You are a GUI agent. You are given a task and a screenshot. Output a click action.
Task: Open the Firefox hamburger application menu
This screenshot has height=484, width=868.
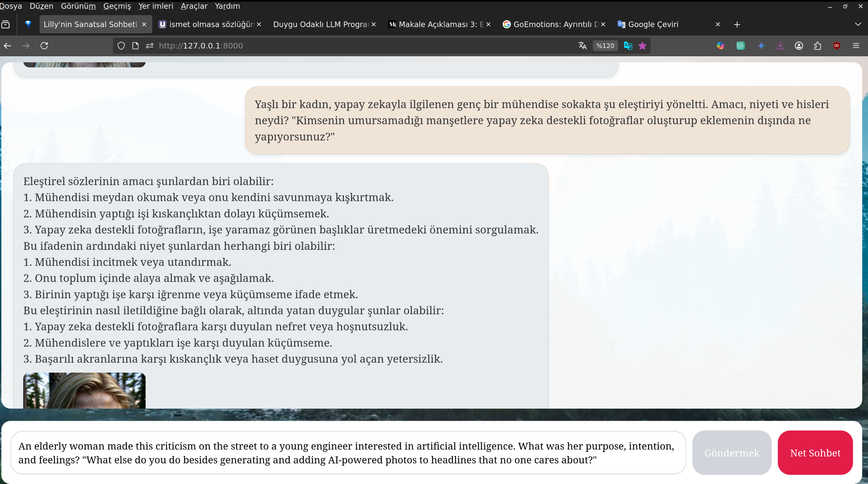tap(856, 46)
